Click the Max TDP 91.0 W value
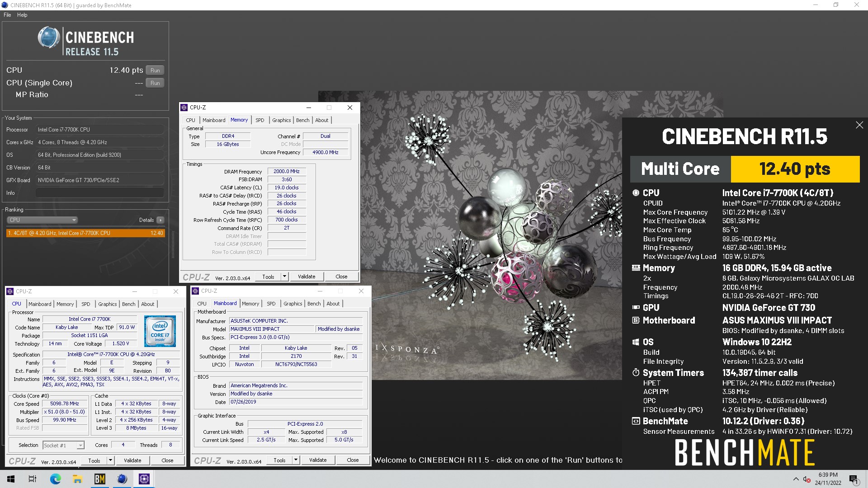The height and width of the screenshot is (488, 868). 127,327
